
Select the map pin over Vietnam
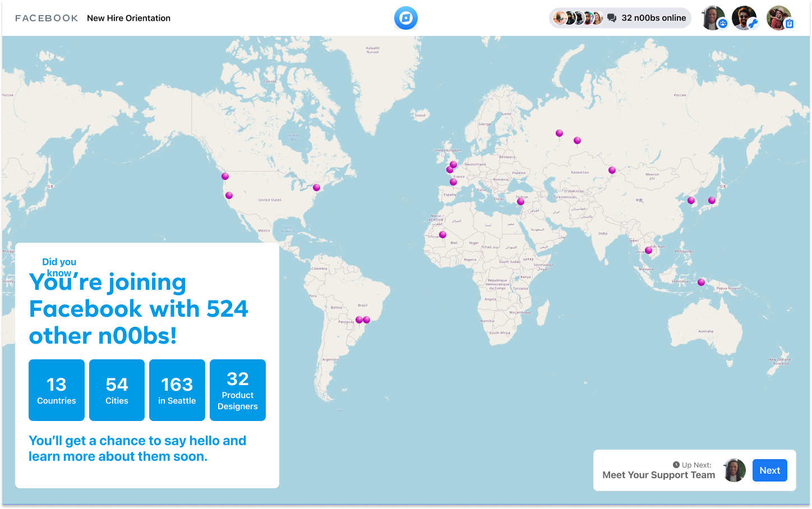click(x=648, y=251)
